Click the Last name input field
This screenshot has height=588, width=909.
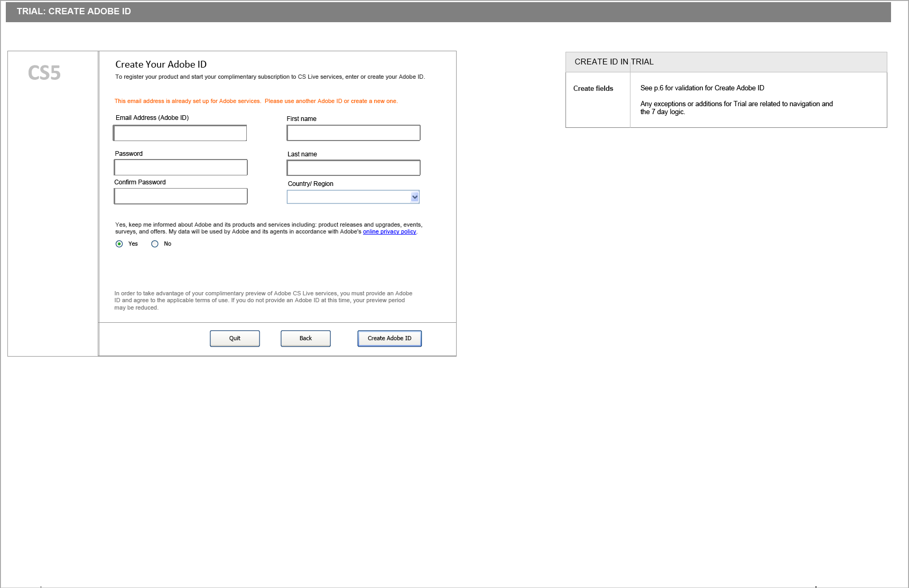(x=354, y=168)
